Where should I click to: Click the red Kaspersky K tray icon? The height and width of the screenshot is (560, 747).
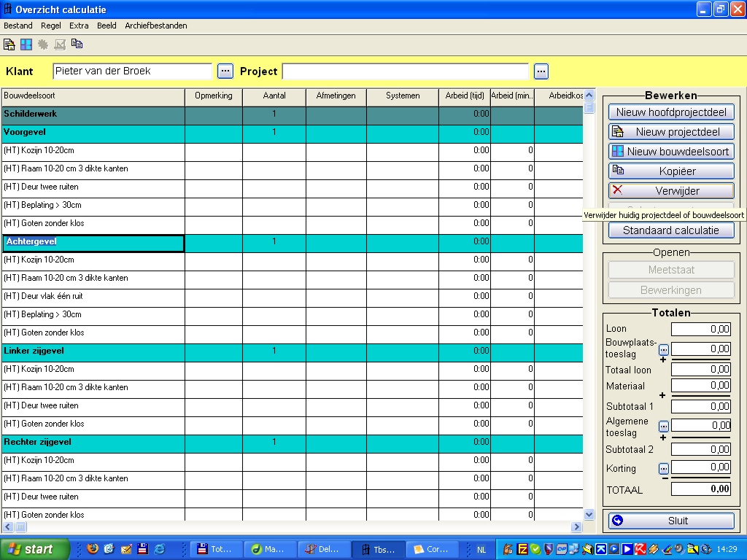[x=640, y=550]
